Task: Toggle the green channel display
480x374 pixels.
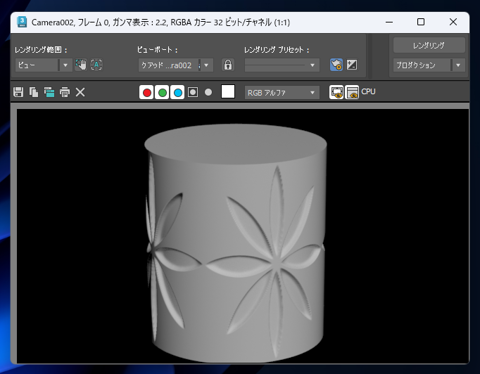Action: (162, 92)
